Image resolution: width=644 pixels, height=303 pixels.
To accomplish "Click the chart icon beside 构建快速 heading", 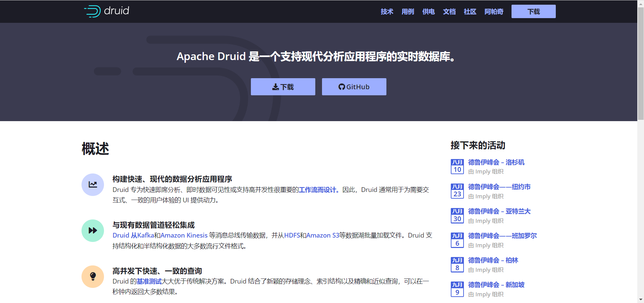I will [93, 185].
